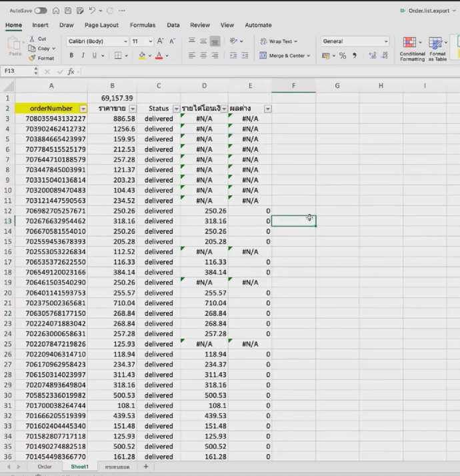Toggle the AutoSave switch

pos(41,11)
